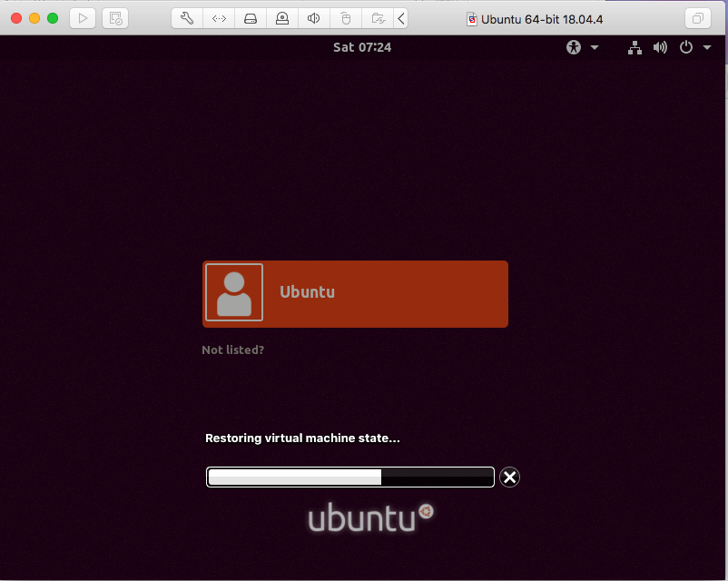Open the volume speaker icon in top bar
The height and width of the screenshot is (581, 728).
click(660, 47)
